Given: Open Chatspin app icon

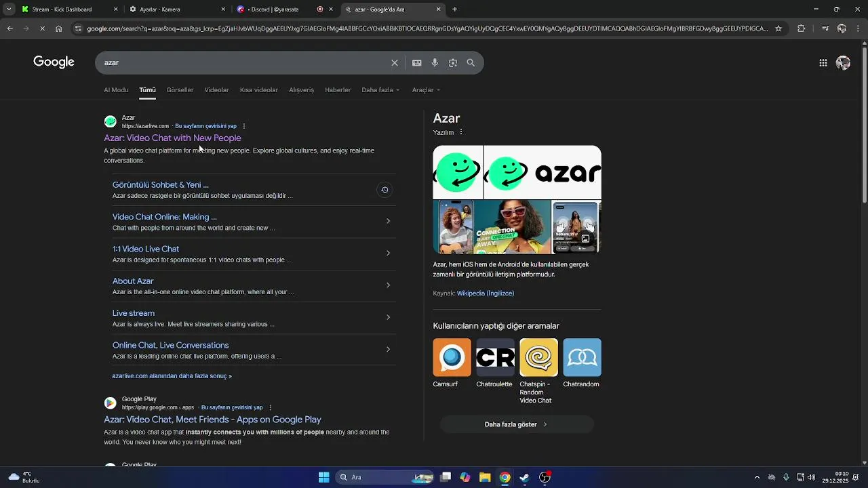Looking at the screenshot, I should pyautogui.click(x=538, y=358).
